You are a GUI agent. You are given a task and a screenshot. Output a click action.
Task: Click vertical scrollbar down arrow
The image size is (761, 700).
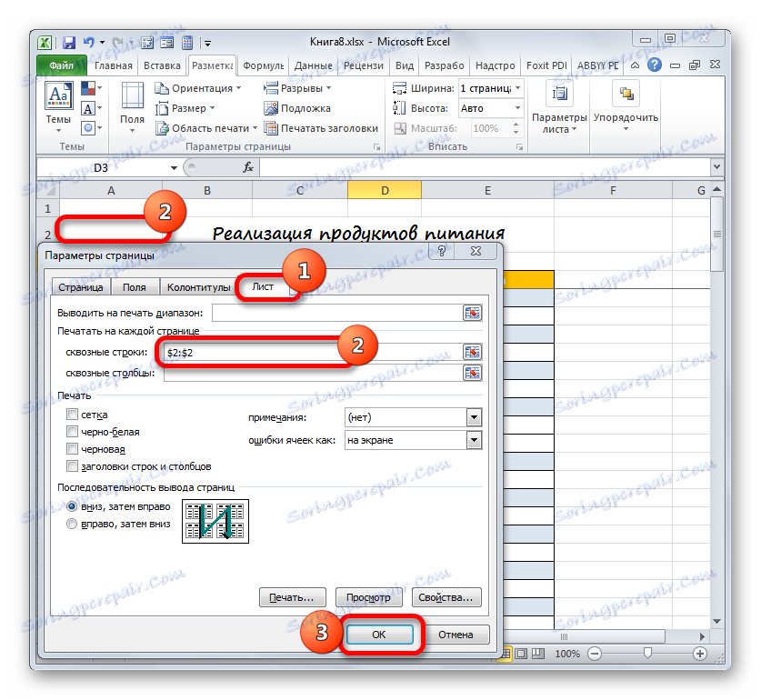coord(716,621)
